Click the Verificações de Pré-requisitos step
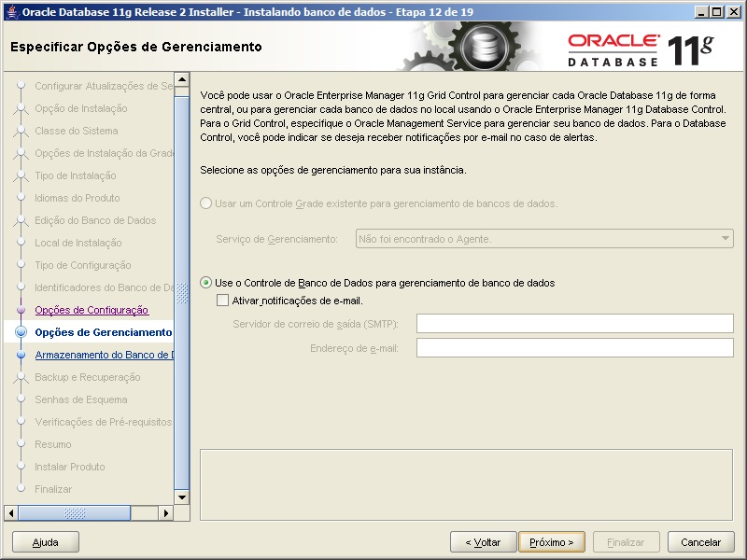 click(103, 422)
